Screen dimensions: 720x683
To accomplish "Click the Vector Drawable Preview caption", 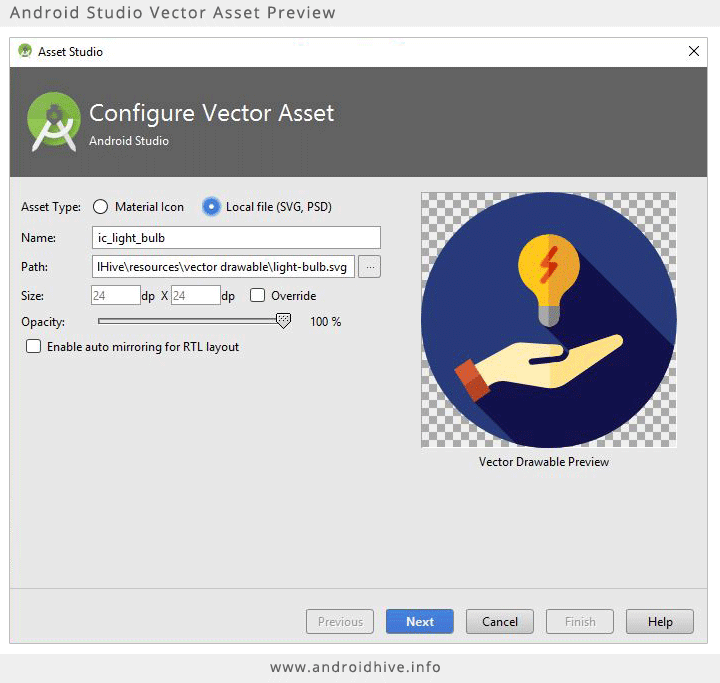I will click(x=544, y=462).
